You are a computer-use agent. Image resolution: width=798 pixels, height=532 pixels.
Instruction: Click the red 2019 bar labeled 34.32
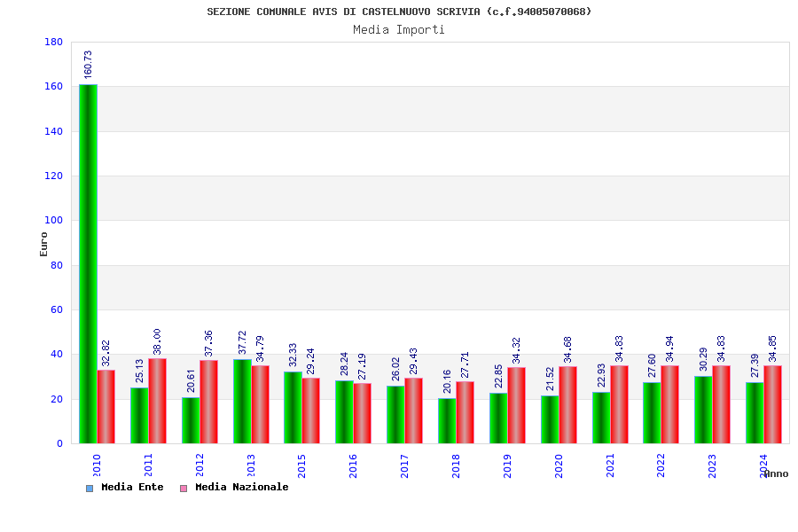[517, 405]
